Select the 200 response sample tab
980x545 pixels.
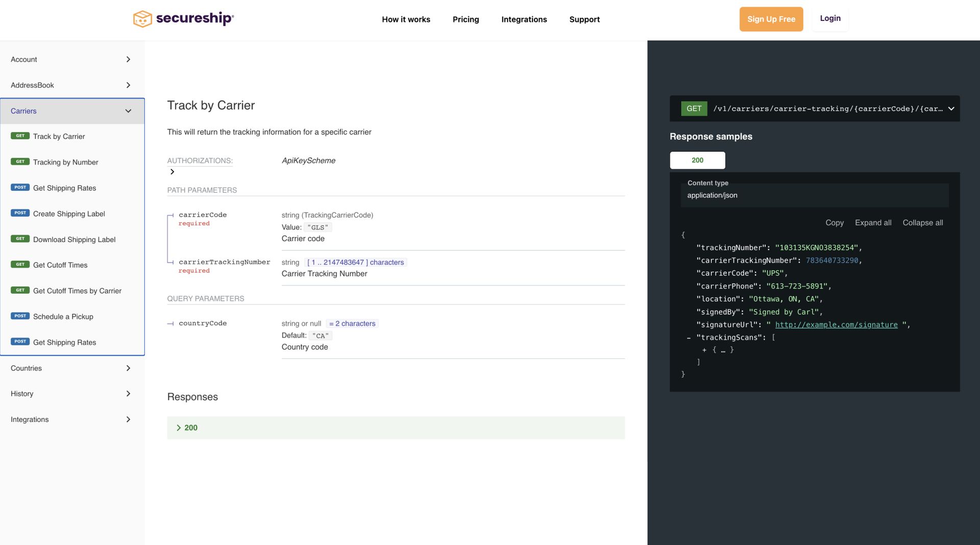pos(697,160)
